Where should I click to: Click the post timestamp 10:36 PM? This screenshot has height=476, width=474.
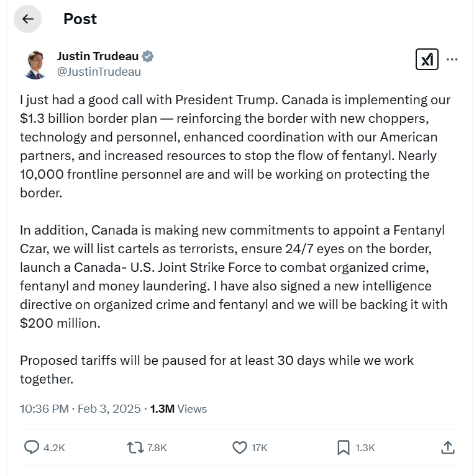44,409
